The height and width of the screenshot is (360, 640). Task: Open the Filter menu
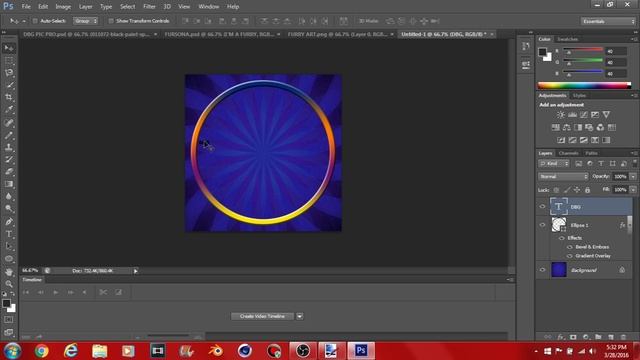149,7
